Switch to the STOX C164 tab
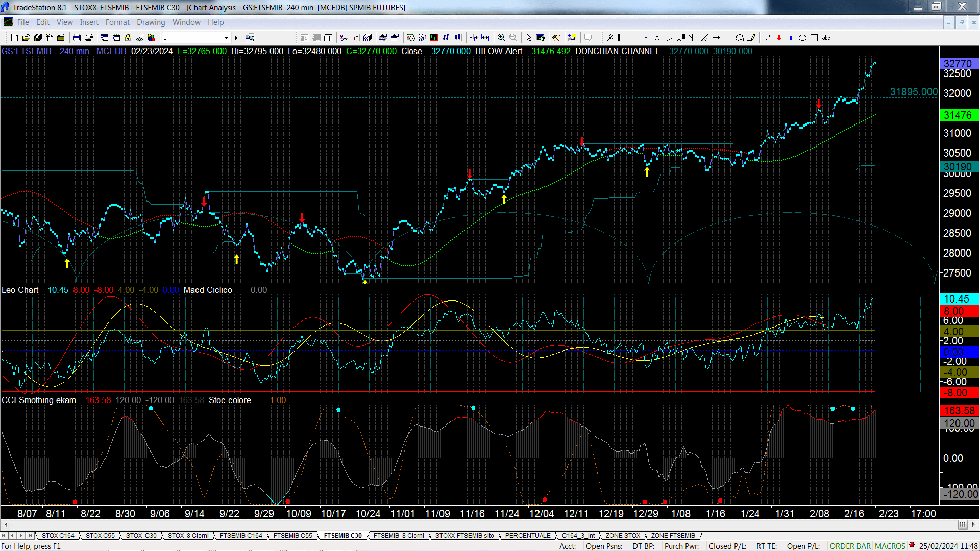The height and width of the screenshot is (551, 980). pos(58,535)
